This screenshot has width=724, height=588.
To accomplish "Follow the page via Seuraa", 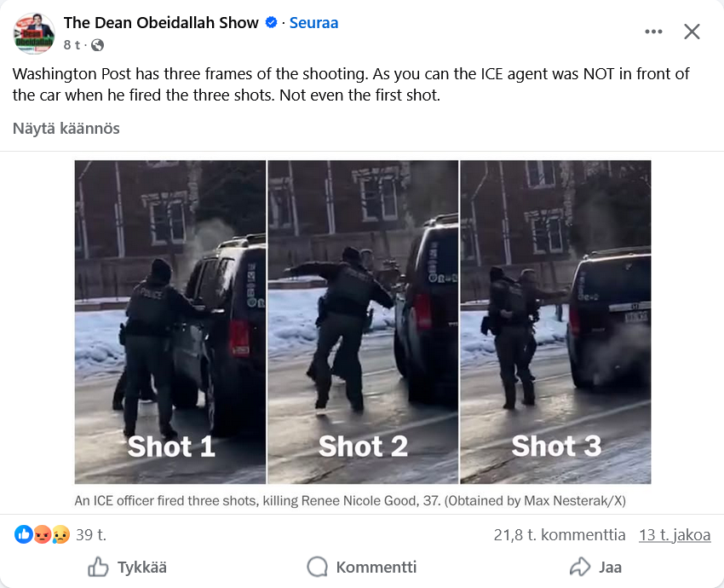I will [313, 23].
